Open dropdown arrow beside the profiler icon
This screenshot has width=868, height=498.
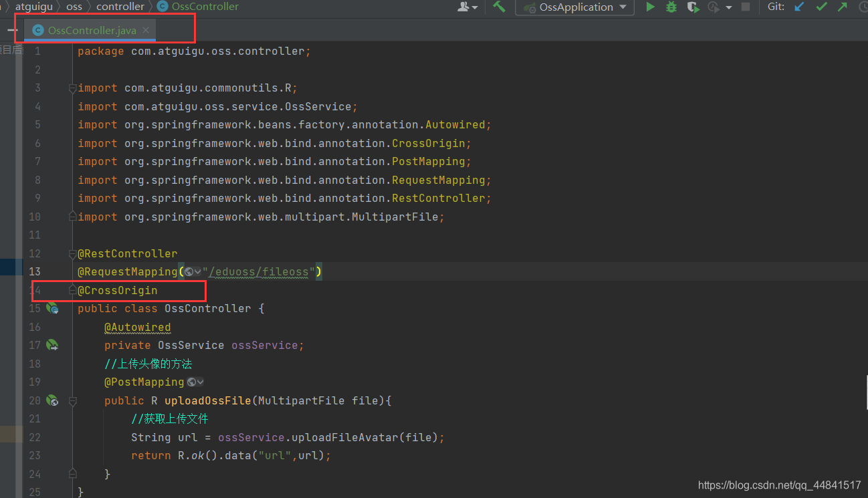(728, 7)
